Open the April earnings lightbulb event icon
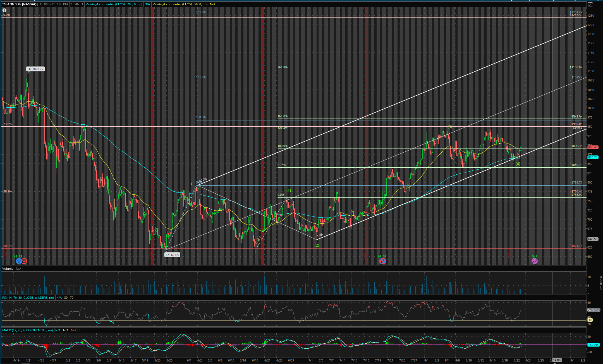The image size is (603, 364). [18, 261]
